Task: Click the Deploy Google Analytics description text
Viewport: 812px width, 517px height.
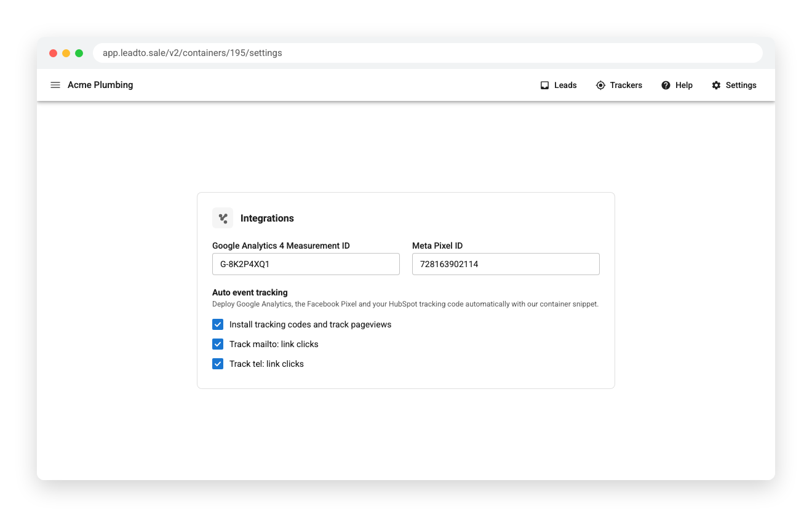Action: pyautogui.click(x=405, y=304)
